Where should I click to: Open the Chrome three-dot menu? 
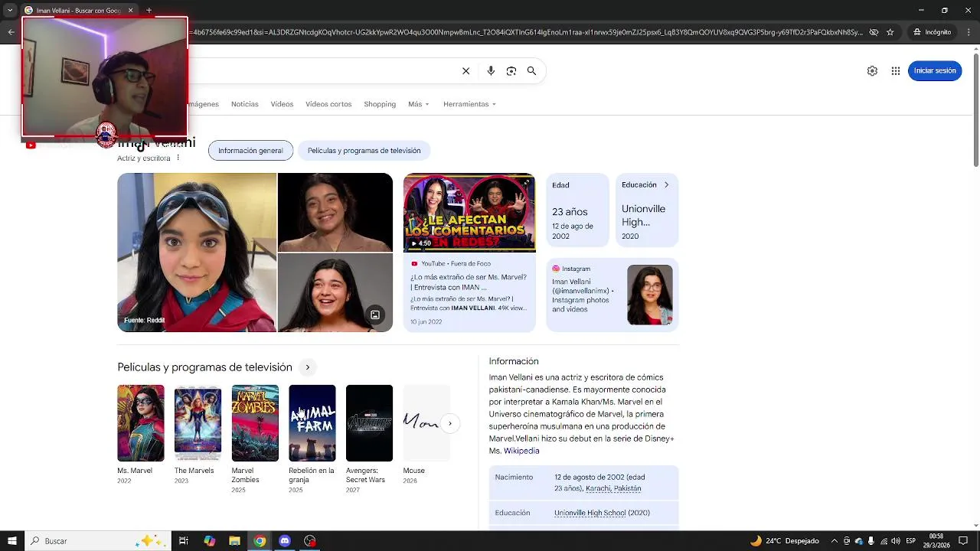click(967, 32)
